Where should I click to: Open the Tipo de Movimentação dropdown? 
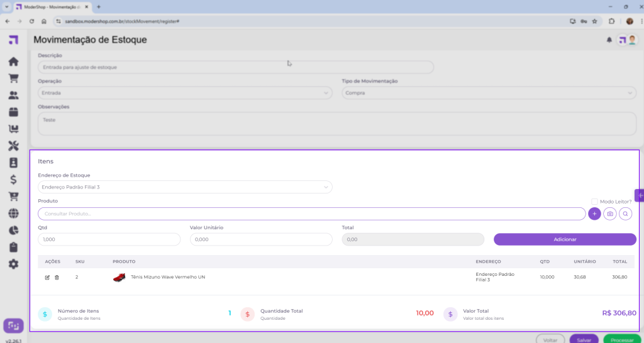click(489, 93)
